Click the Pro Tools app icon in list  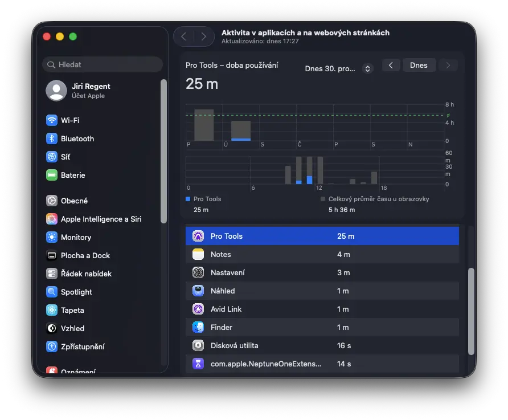click(198, 236)
